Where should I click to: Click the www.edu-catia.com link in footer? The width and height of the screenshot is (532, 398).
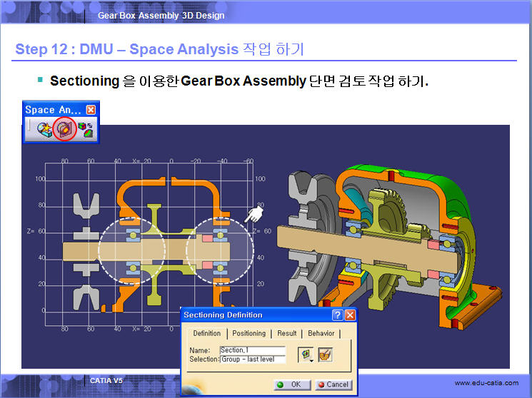point(486,384)
